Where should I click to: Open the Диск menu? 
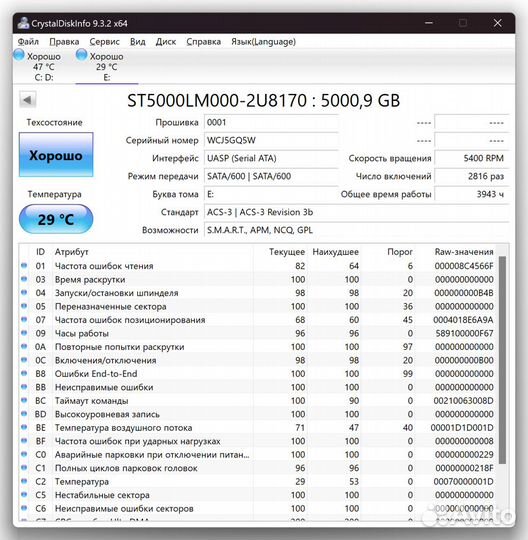(x=166, y=42)
